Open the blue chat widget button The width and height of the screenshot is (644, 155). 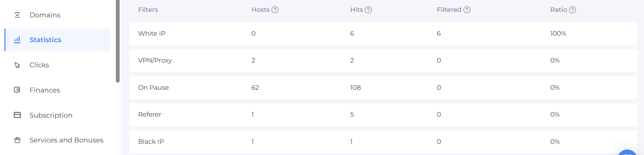point(627,153)
